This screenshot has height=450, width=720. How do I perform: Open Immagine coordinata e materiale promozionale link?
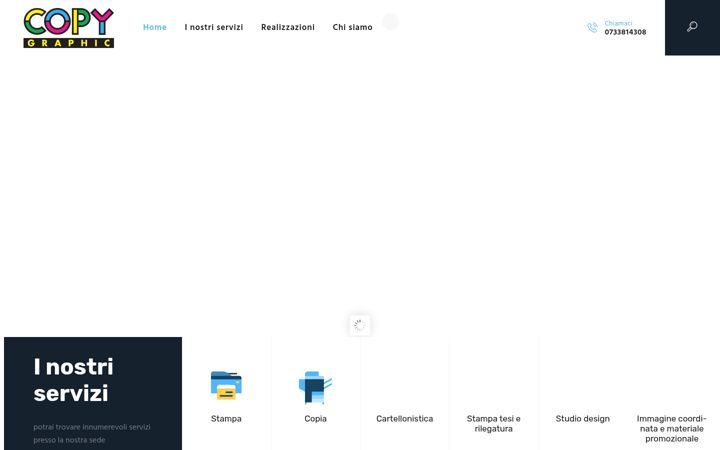click(672, 429)
